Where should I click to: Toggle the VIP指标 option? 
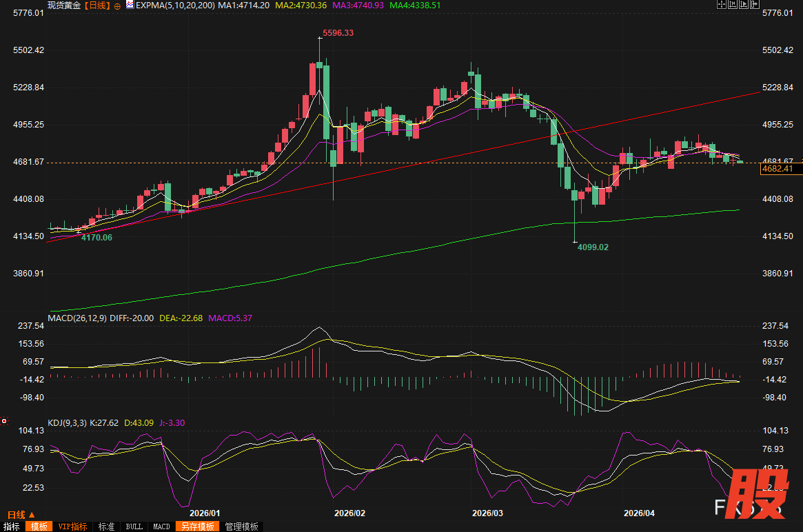73,526
